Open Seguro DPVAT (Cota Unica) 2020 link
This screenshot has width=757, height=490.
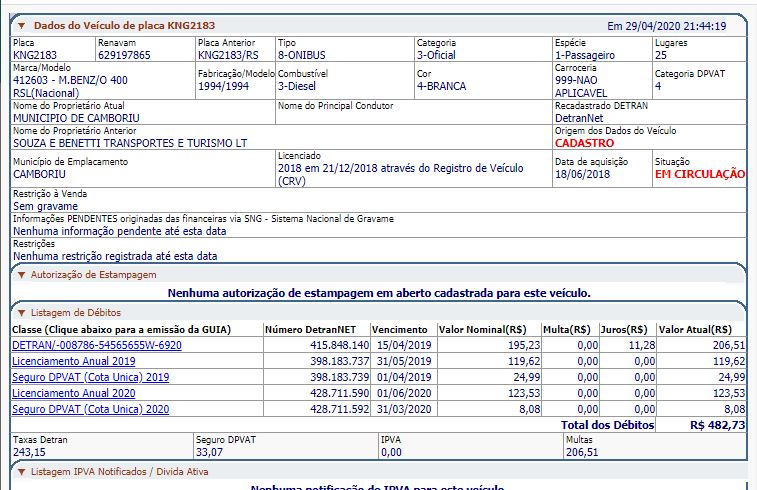tap(90, 409)
